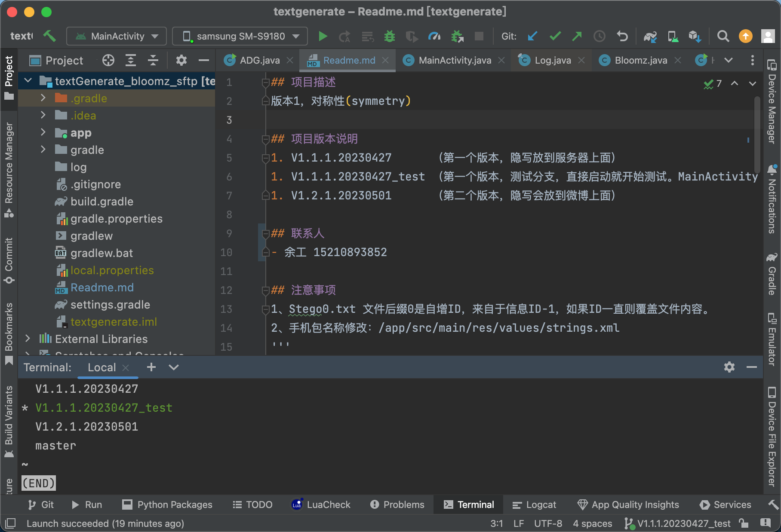This screenshot has width=781, height=532.
Task: Open Git tool window button
Action: point(41,504)
